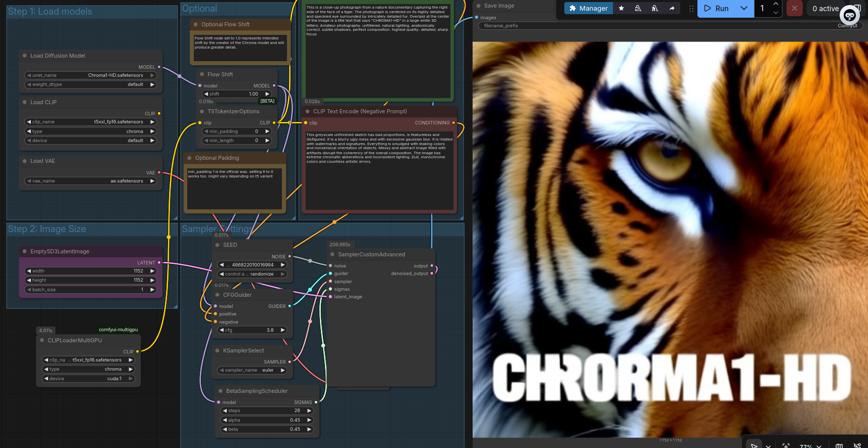The height and width of the screenshot is (448, 868).
Task: Select the 'Step 2: Image Size' group title
Action: (x=47, y=229)
